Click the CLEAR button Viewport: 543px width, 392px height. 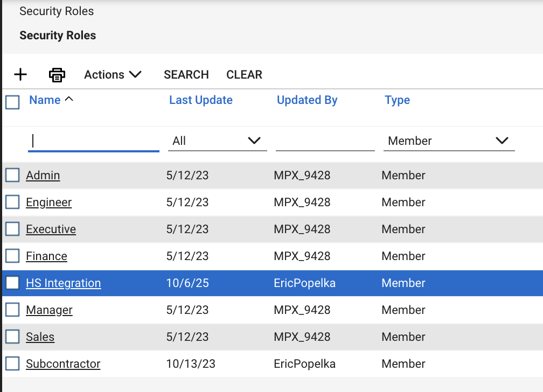(244, 75)
